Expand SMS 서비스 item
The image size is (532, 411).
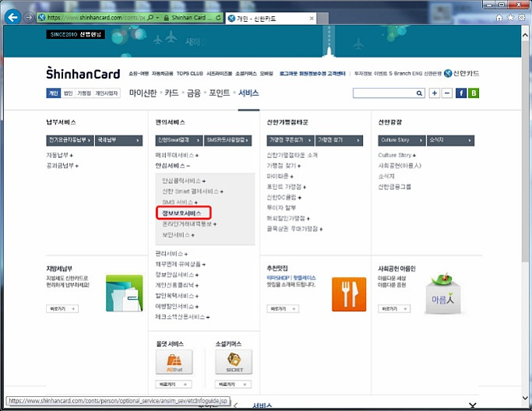(179, 202)
